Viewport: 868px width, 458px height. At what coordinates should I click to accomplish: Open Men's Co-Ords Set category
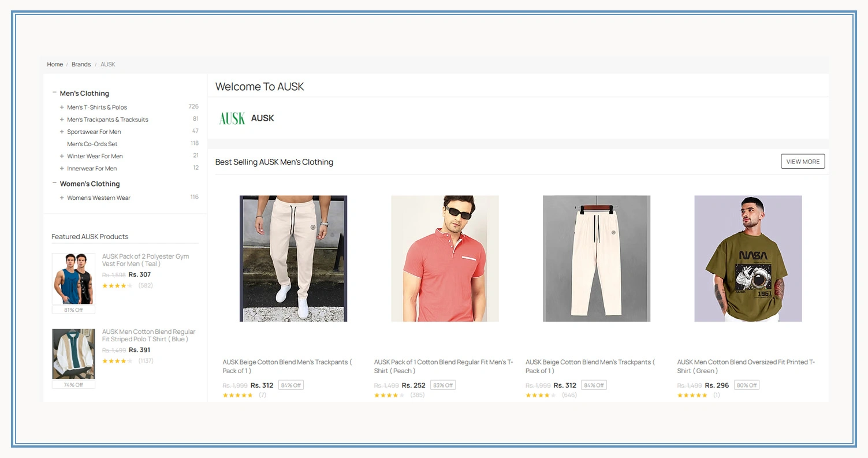coord(92,144)
